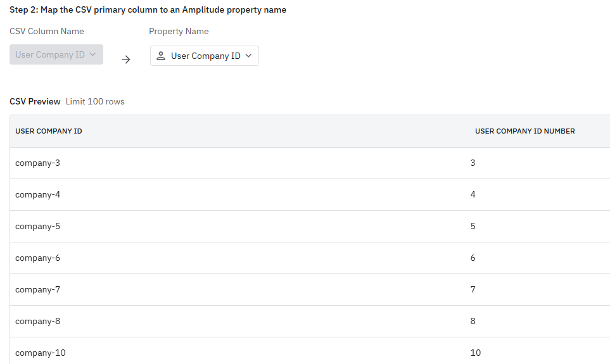This screenshot has height=364, width=610.
Task: Click the company-5 row
Action: coord(38,226)
